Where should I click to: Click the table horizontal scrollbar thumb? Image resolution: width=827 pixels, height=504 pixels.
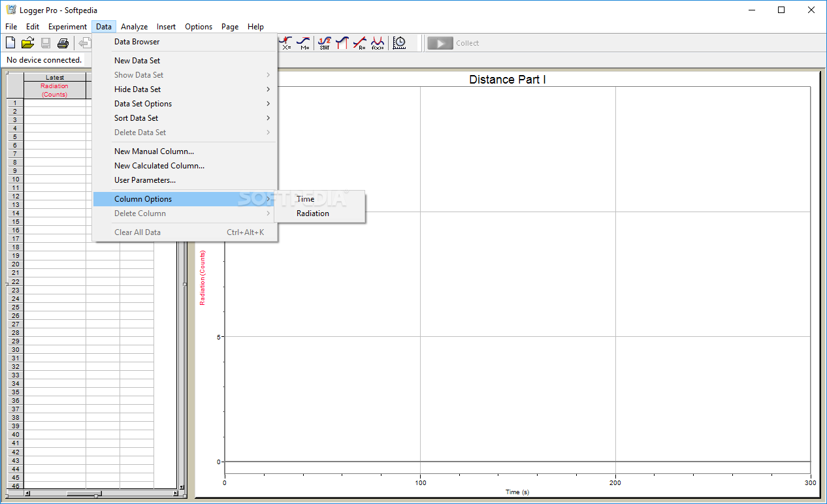83,494
